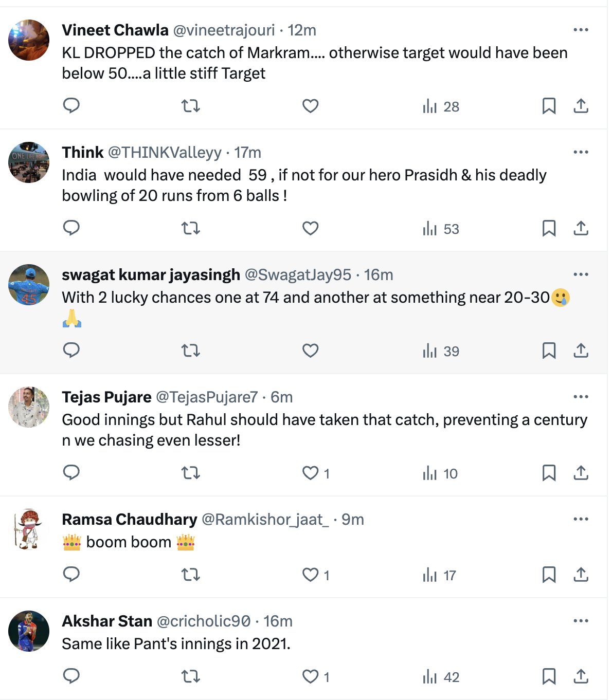Share Akshar Stan's tweet

(x=581, y=676)
